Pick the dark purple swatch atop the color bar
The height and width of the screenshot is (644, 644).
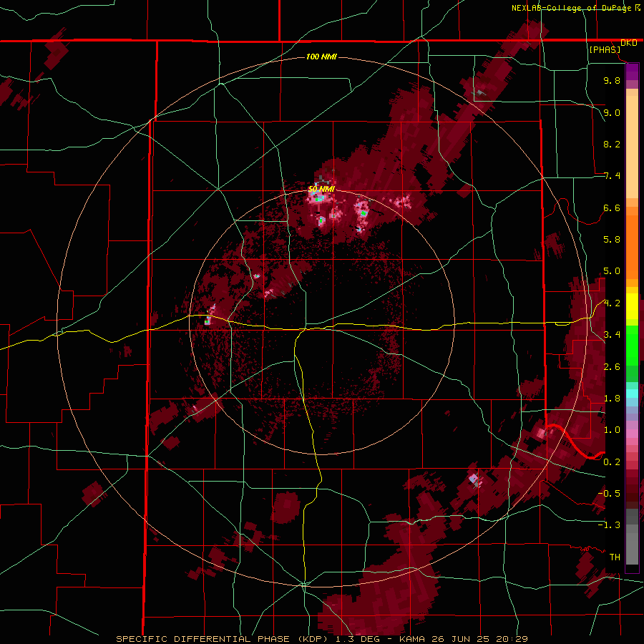tap(632, 72)
